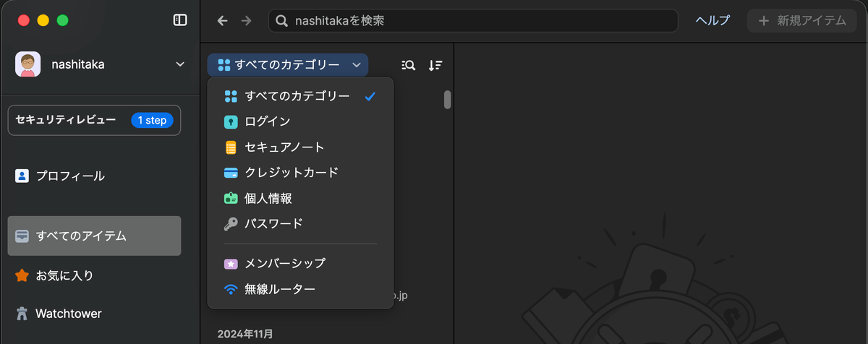Choose 無線ルーター from the category menu
868x344 pixels.
coord(300,289)
